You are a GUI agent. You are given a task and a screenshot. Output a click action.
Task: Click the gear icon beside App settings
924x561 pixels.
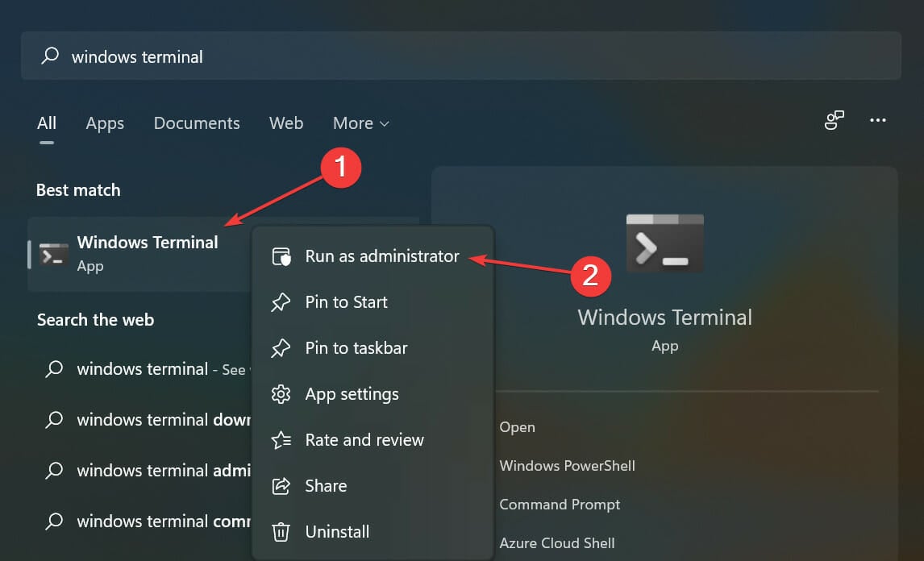pos(281,394)
